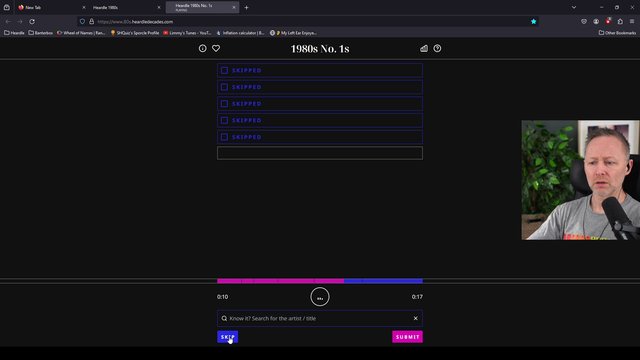The height and width of the screenshot is (360, 640).
Task: Toggle the bookmark star for this page
Action: 533,22
